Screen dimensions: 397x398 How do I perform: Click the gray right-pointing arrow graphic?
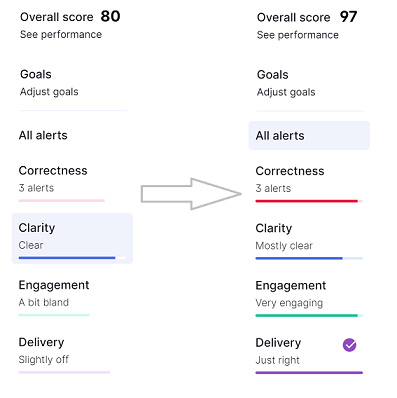tap(191, 194)
